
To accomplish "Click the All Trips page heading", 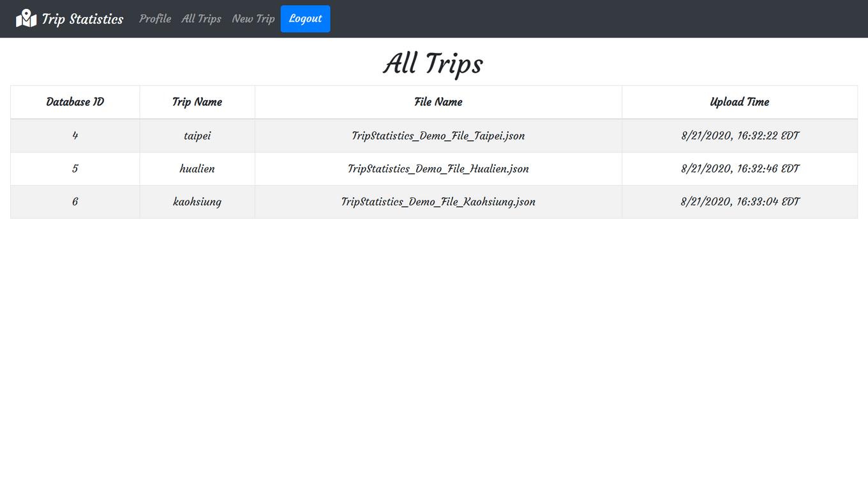I will 433,64.
